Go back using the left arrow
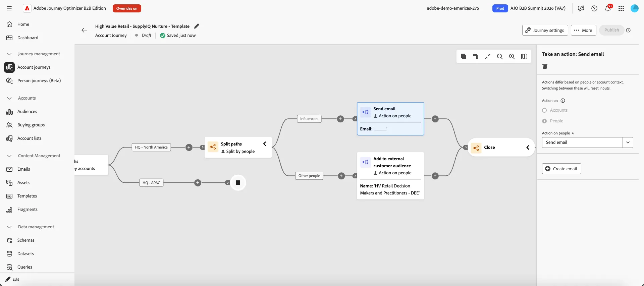Viewport: 644px width, 286px height. coord(84,30)
